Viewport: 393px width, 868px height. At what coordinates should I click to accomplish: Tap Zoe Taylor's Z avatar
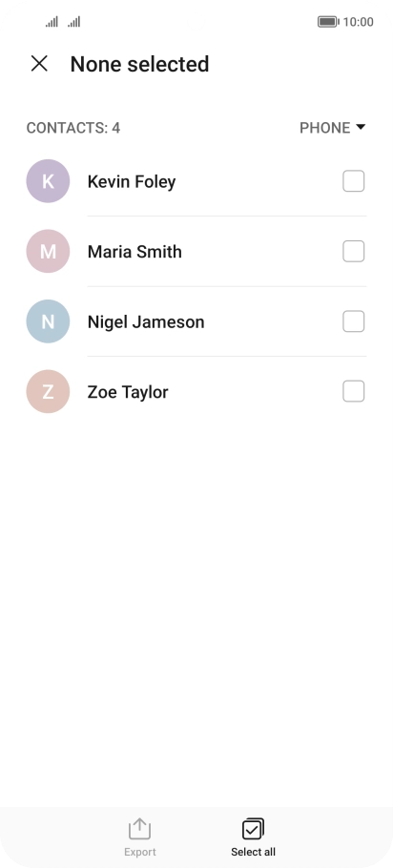coord(48,391)
